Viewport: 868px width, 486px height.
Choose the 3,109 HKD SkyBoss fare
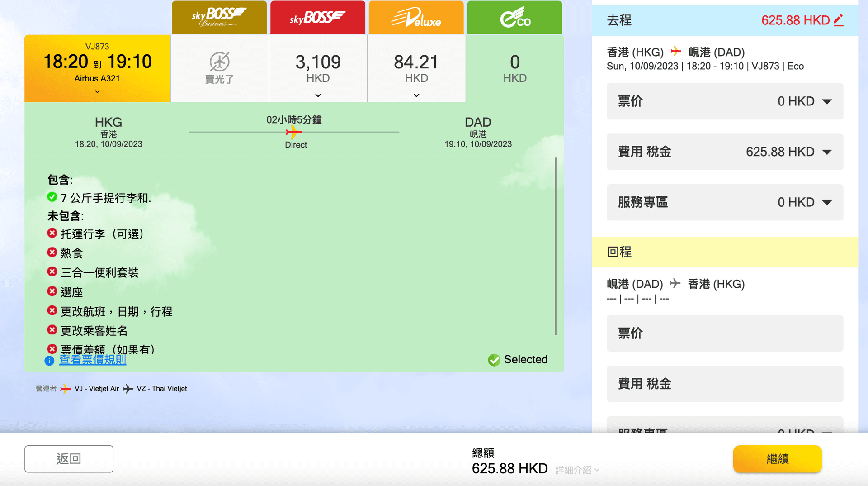318,68
